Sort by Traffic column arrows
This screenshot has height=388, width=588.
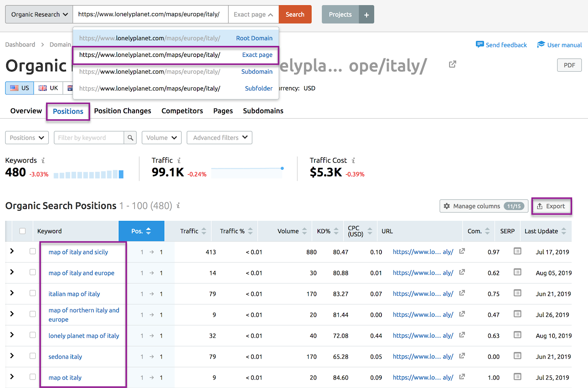pos(204,231)
